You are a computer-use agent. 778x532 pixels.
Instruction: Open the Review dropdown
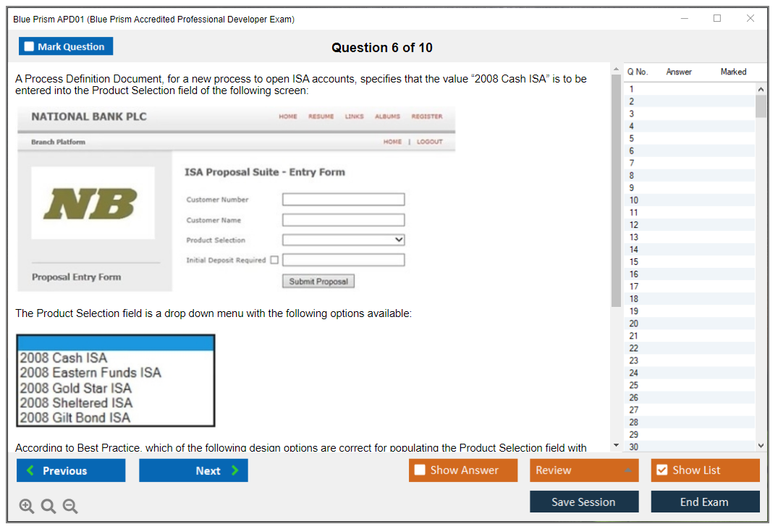[584, 470]
